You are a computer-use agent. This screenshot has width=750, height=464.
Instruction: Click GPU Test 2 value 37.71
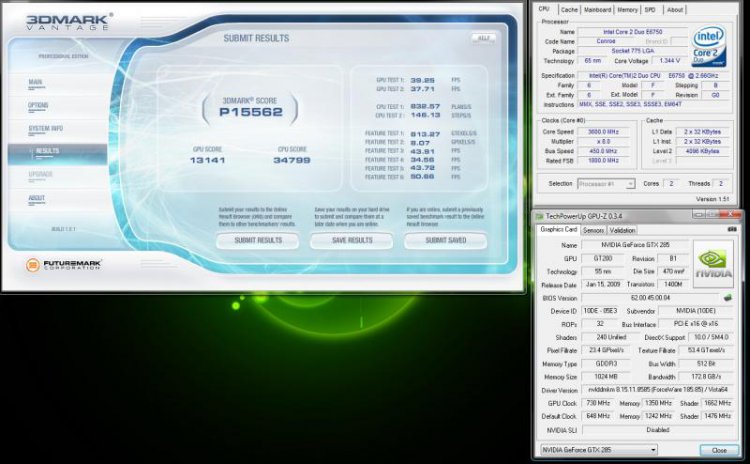[x=422, y=89]
